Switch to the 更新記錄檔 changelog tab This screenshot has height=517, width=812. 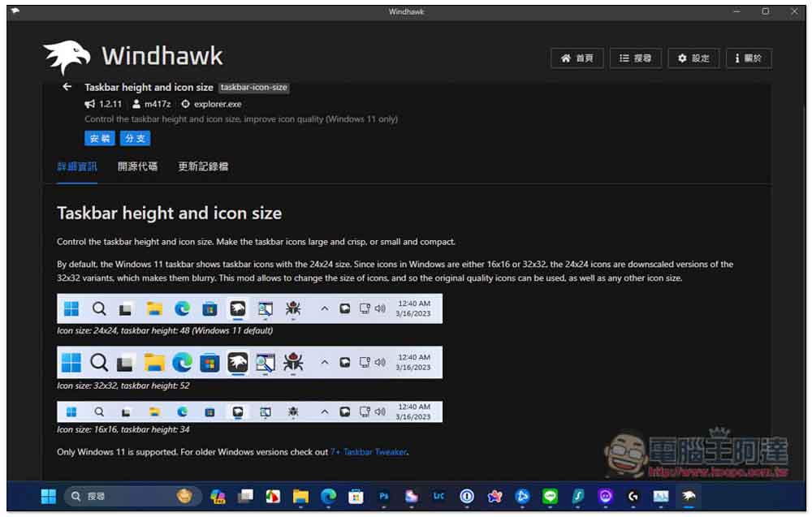click(203, 166)
